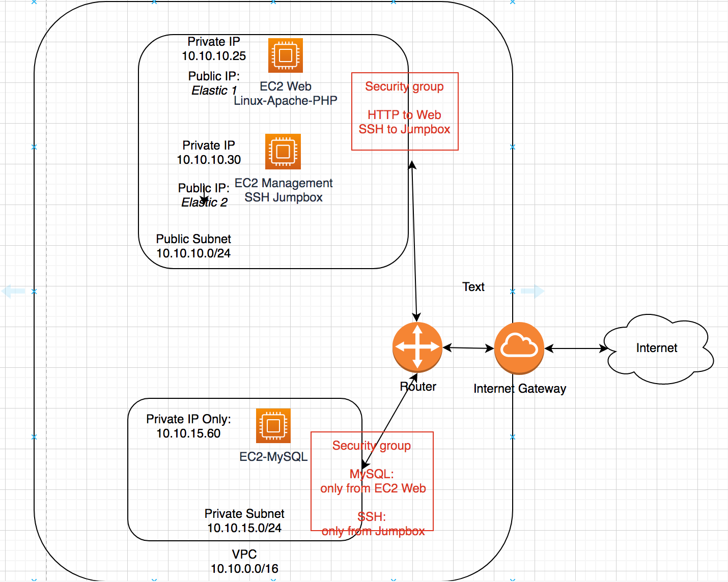Click the 'SSH Jumpbox' caption text
The height and width of the screenshot is (582, 728).
(x=284, y=197)
